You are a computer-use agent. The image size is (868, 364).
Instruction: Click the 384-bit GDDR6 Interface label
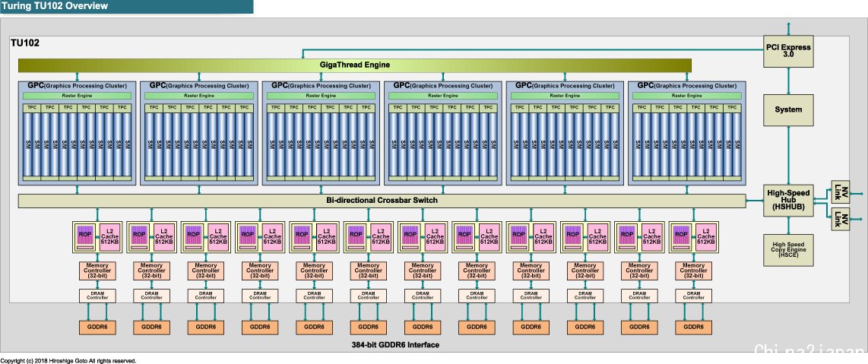[395, 345]
